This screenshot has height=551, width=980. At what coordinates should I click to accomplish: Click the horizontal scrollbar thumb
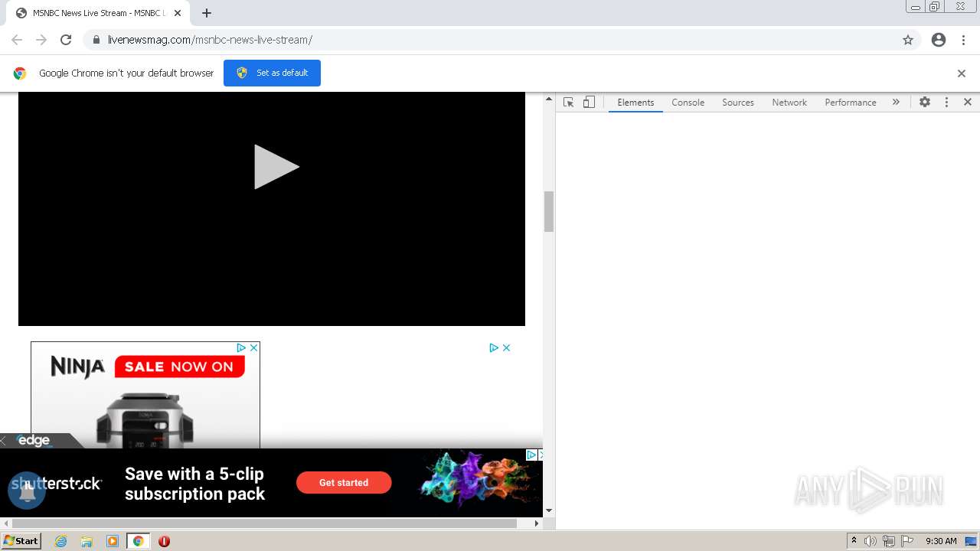tap(264, 523)
